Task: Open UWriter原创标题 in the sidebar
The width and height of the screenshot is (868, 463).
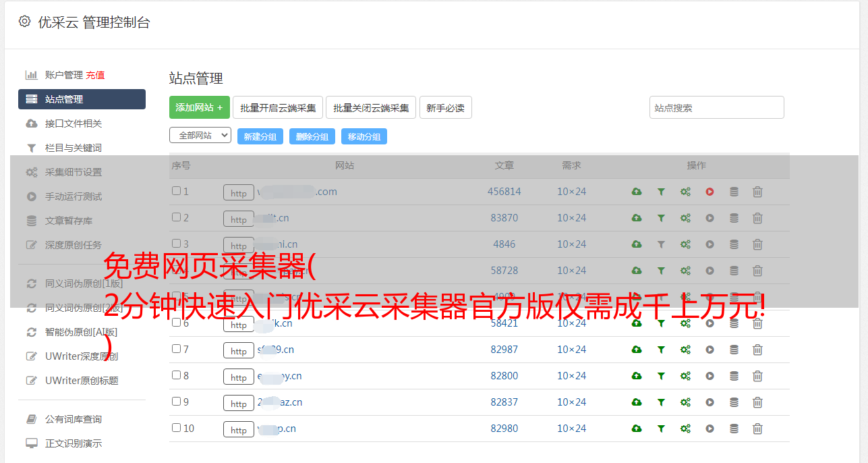Action: [x=81, y=381]
